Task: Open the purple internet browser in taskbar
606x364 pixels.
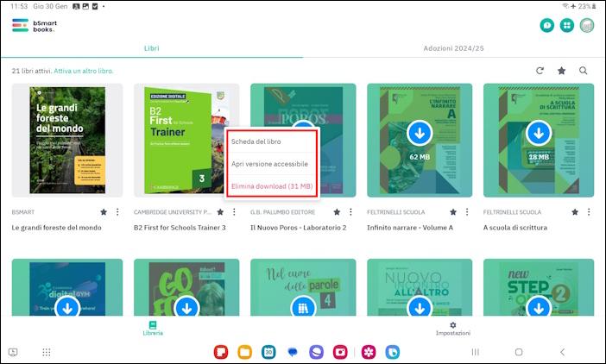Action: 316,352
